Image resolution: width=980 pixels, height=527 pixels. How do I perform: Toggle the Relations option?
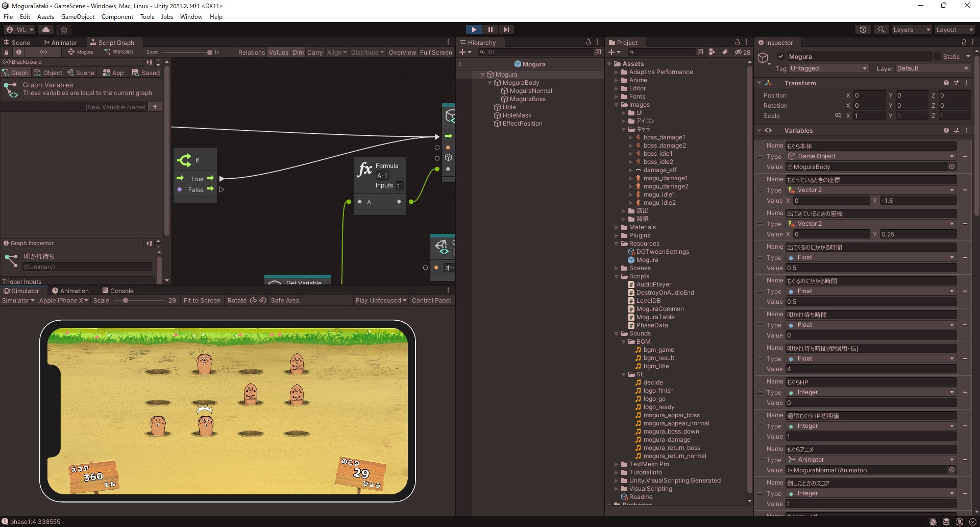pos(252,52)
